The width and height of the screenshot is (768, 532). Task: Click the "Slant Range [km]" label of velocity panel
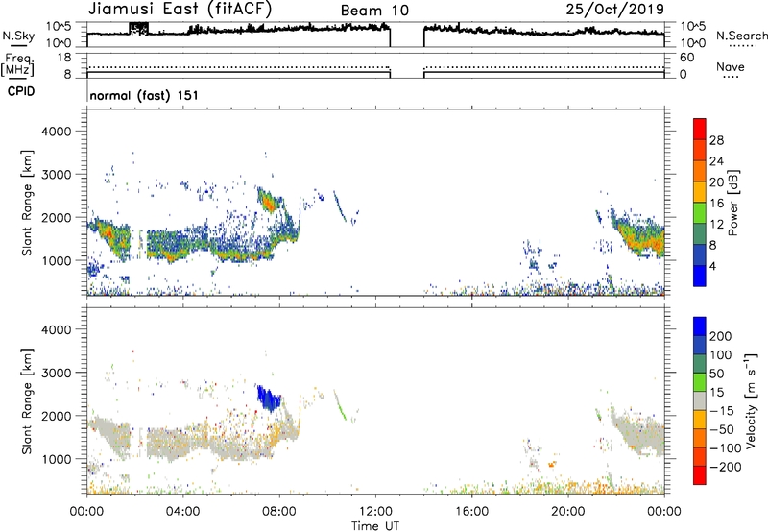(x=27, y=401)
